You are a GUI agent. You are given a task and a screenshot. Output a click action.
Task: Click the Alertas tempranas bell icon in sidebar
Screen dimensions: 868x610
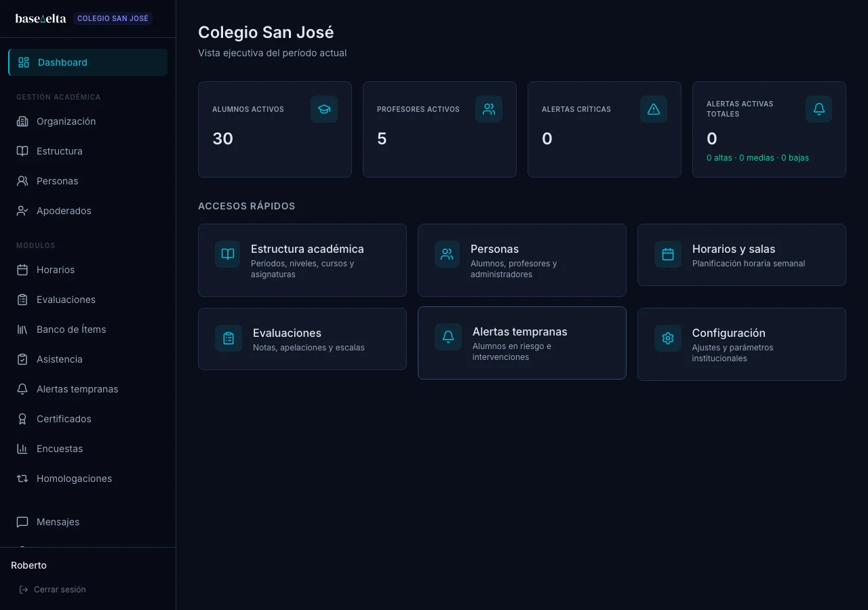pos(22,389)
